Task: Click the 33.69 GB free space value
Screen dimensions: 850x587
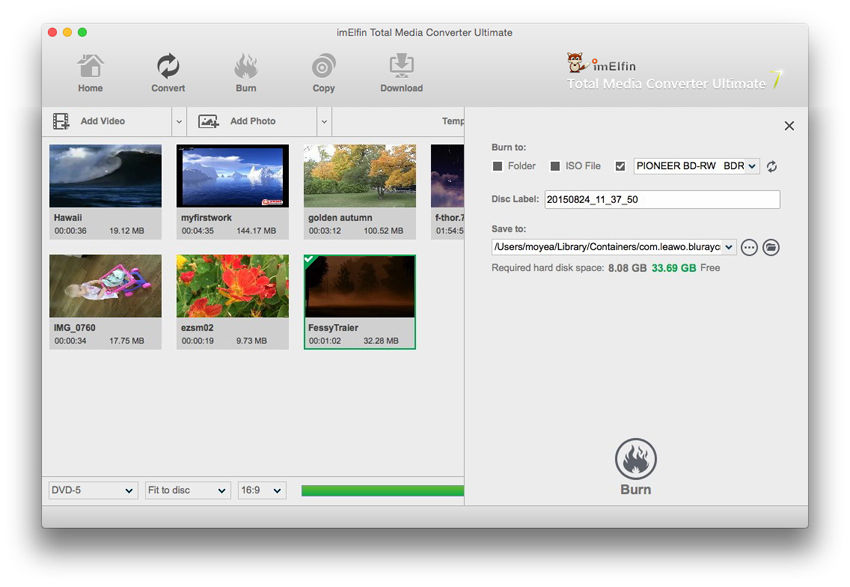Action: point(673,268)
